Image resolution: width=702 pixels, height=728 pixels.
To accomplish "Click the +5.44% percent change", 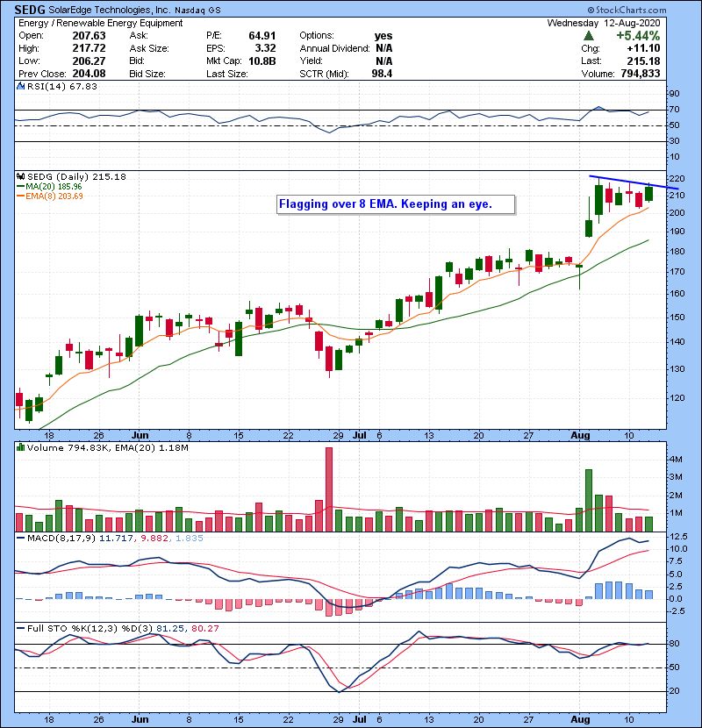I will pos(638,36).
